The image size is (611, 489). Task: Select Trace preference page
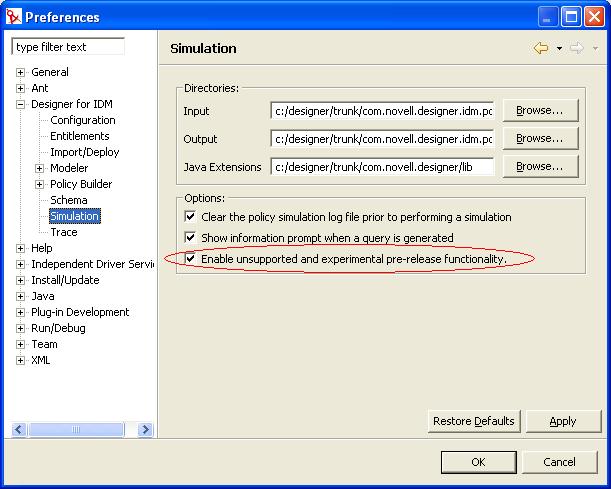click(64, 232)
